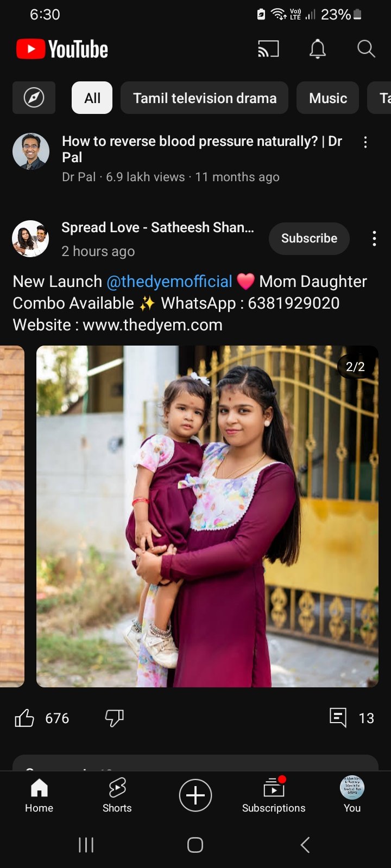
Task: Tap the Create plus button
Action: coord(195,795)
